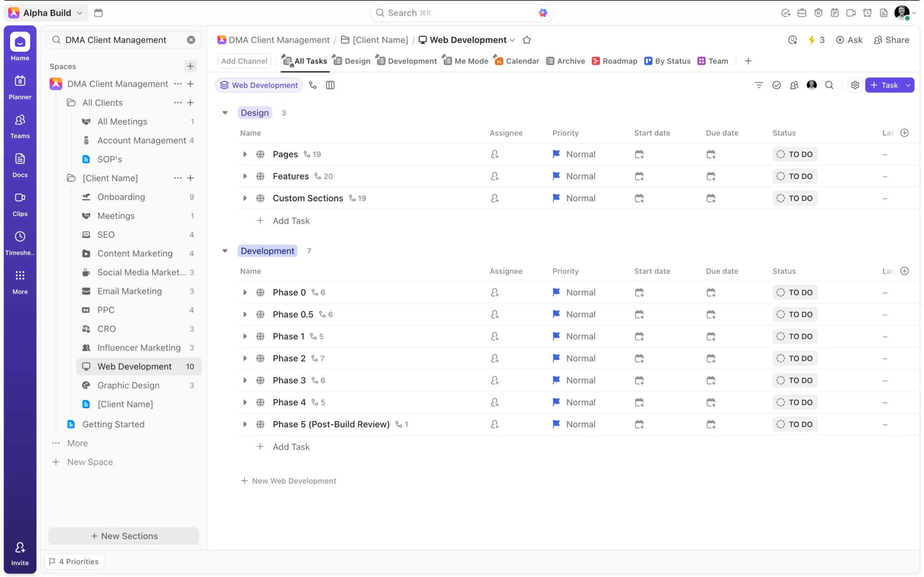Favorite Web Development with star icon
Image resolution: width=924 pixels, height=577 pixels.
527,40
